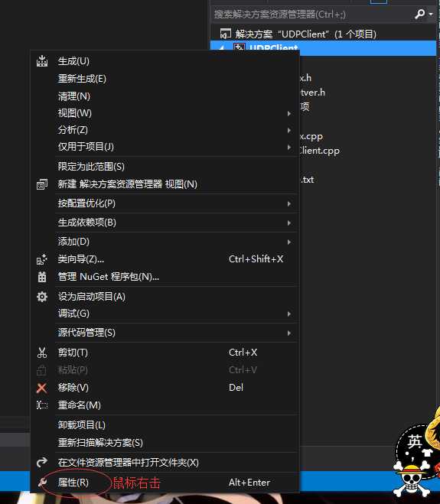The width and height of the screenshot is (440, 504).
Task: Open the search options dropdown arrow
Action: (431, 14)
